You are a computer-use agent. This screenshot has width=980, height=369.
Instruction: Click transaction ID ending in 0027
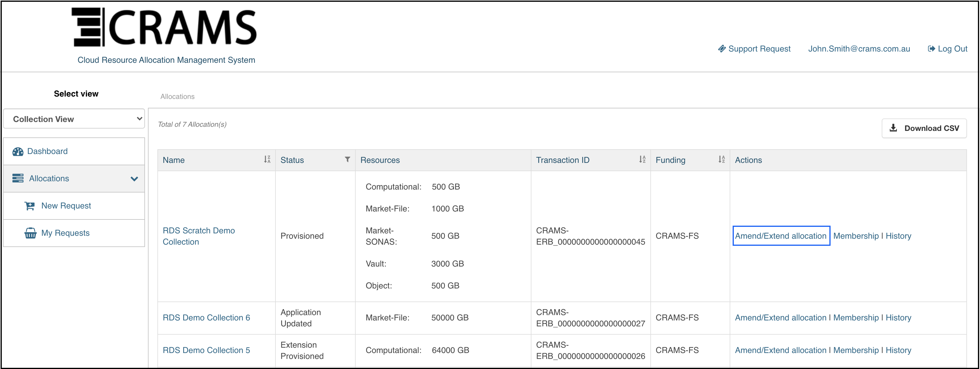590,317
